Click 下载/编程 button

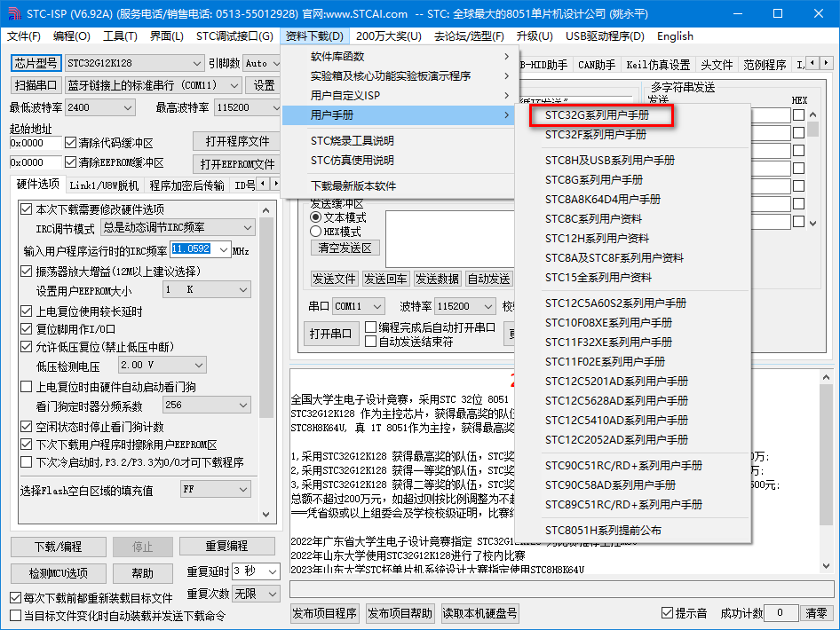[59, 547]
